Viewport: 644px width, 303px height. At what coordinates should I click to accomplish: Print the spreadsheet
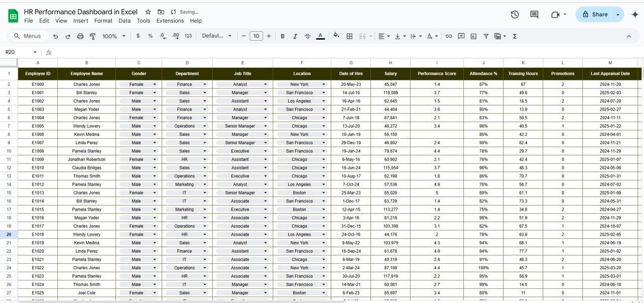[80, 36]
